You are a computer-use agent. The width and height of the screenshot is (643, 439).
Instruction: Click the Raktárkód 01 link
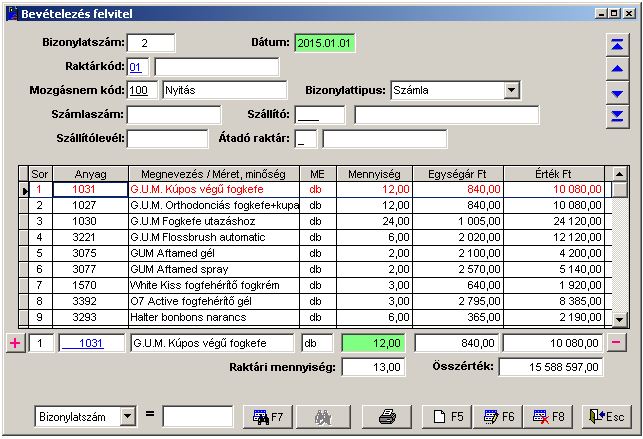point(137,66)
